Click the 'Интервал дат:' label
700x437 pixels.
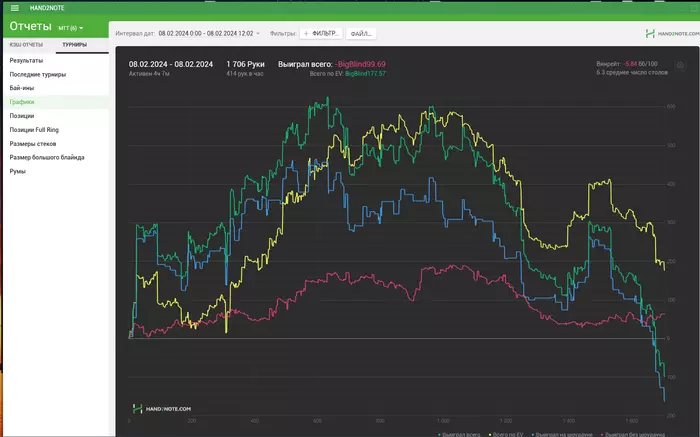pyautogui.click(x=135, y=33)
